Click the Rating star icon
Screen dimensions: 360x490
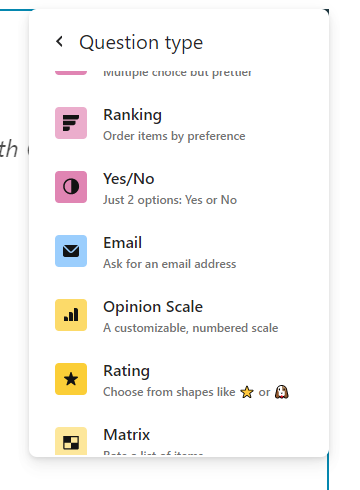point(71,379)
